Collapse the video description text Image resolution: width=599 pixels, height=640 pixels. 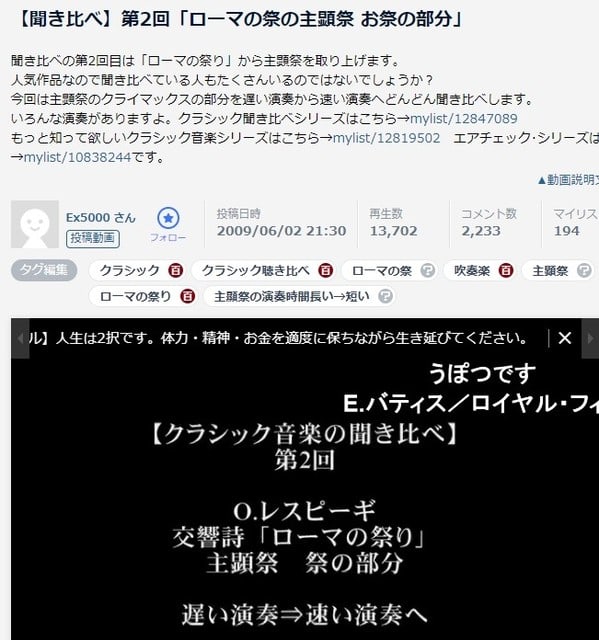coord(568,180)
